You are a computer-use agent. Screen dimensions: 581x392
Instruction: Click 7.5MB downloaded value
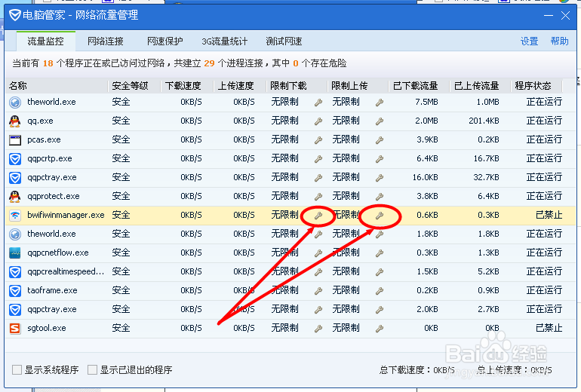coord(426,102)
